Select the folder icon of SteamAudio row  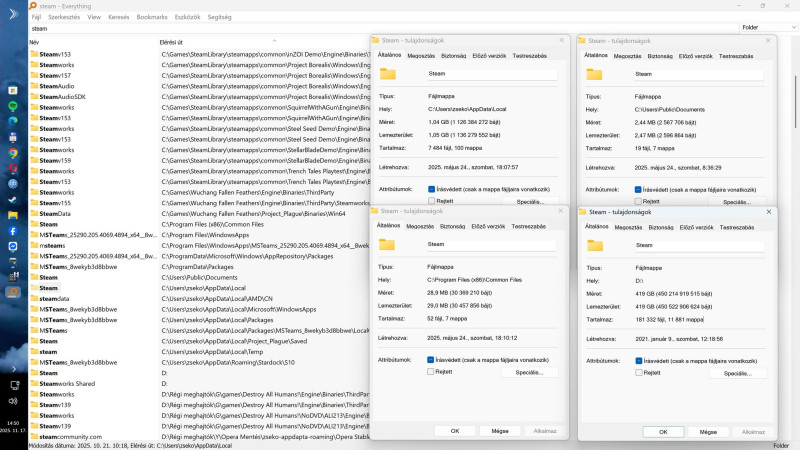point(34,86)
